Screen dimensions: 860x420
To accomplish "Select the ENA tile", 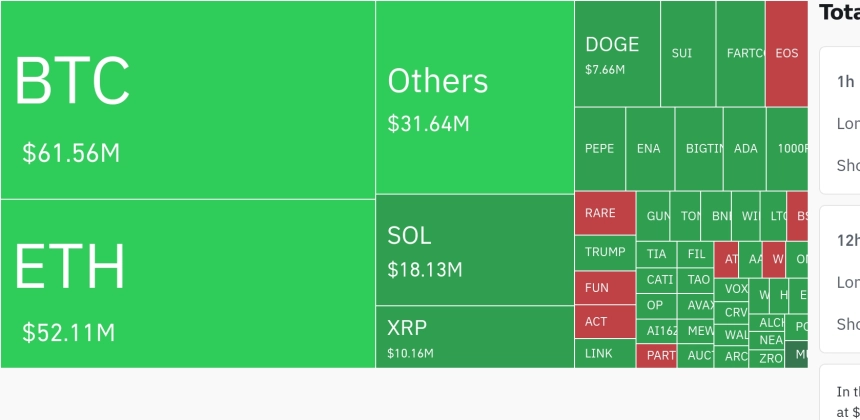I will tap(650, 149).
